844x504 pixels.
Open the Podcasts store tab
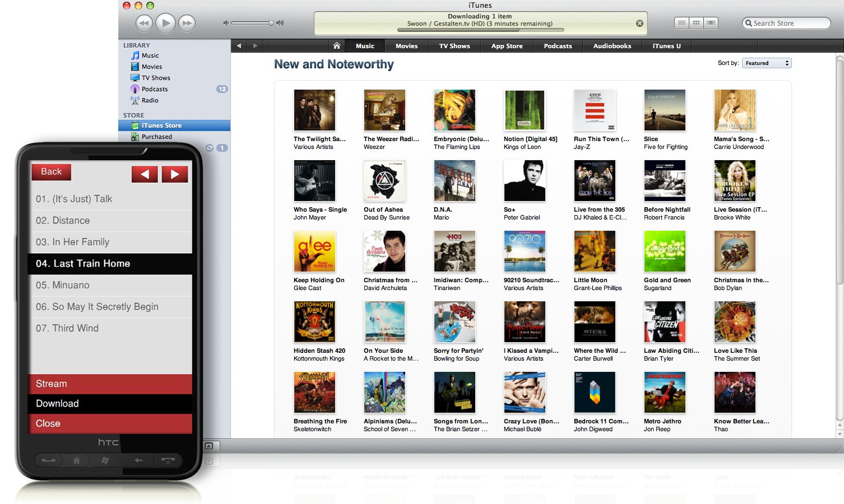click(x=558, y=46)
